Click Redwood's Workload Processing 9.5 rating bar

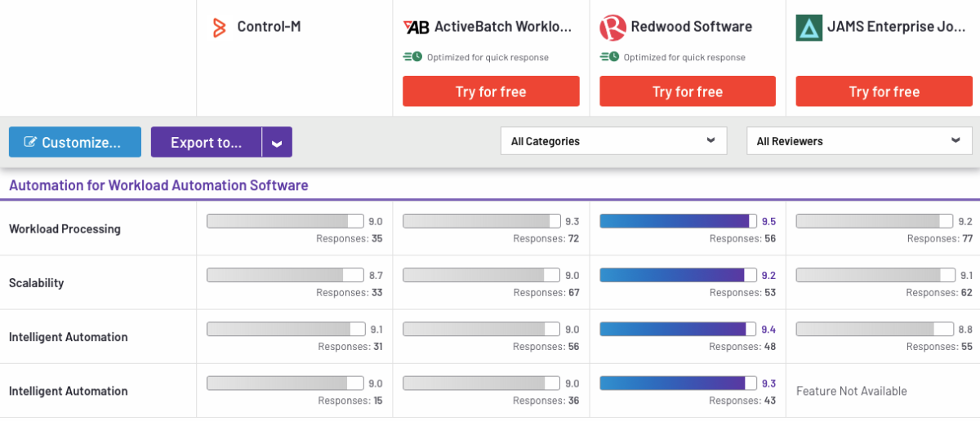pos(678,221)
